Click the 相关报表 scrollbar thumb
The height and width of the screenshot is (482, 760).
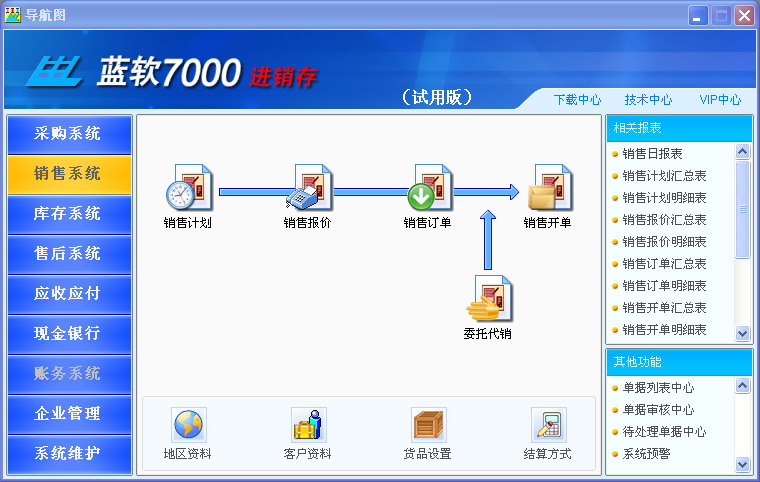[743, 209]
